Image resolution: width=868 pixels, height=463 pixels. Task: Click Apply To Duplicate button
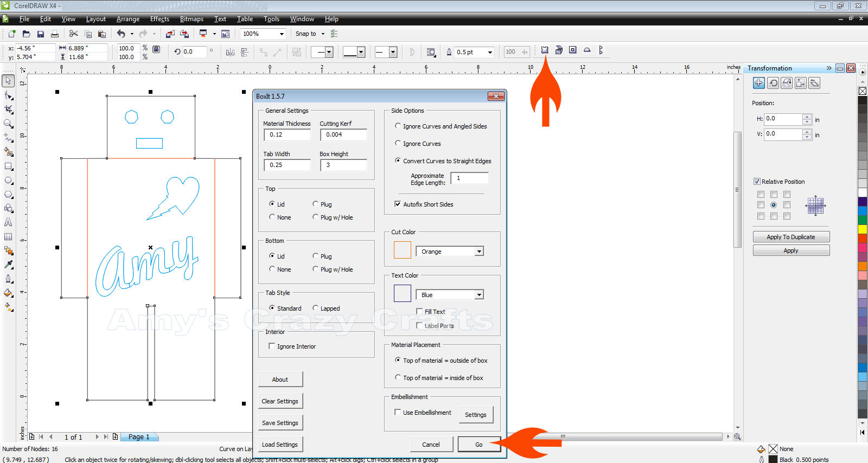pyautogui.click(x=791, y=237)
